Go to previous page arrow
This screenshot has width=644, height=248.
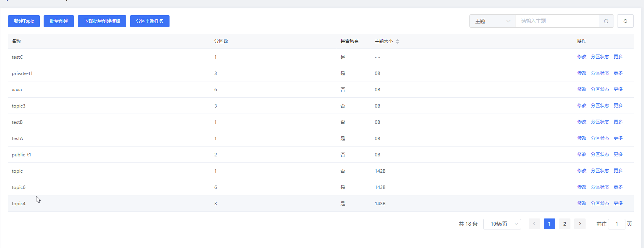point(534,224)
